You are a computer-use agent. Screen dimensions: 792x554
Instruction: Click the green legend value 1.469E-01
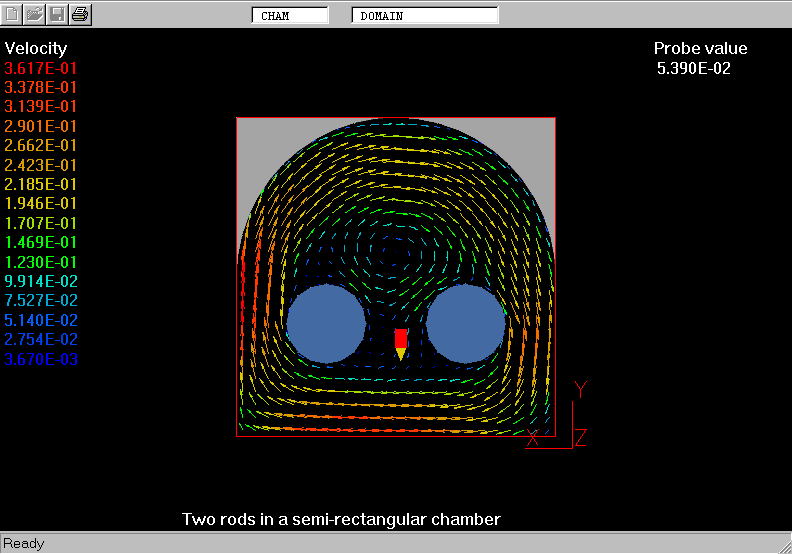pos(41,242)
